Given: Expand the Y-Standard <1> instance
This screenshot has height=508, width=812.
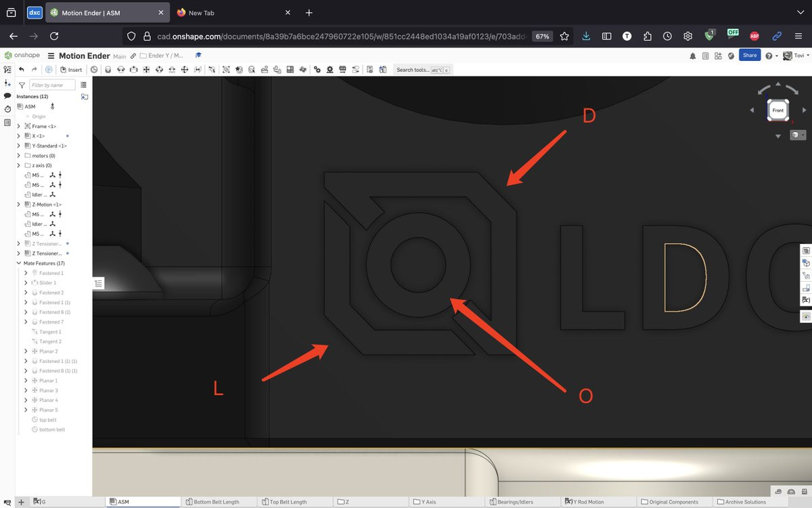Looking at the screenshot, I should point(18,146).
